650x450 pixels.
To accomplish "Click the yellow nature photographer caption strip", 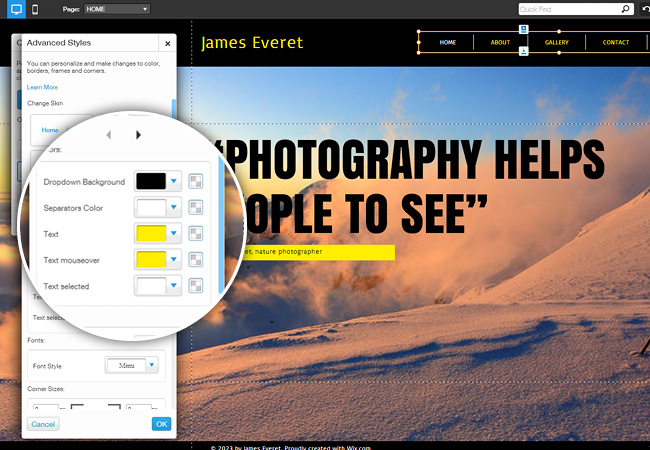I will (318, 252).
